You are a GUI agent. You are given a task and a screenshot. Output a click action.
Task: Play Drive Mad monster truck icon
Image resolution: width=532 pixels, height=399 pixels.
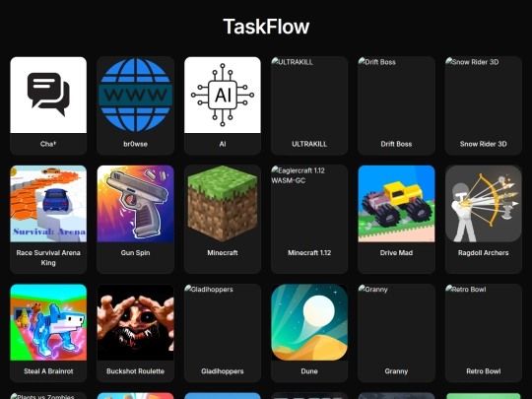coord(396,204)
